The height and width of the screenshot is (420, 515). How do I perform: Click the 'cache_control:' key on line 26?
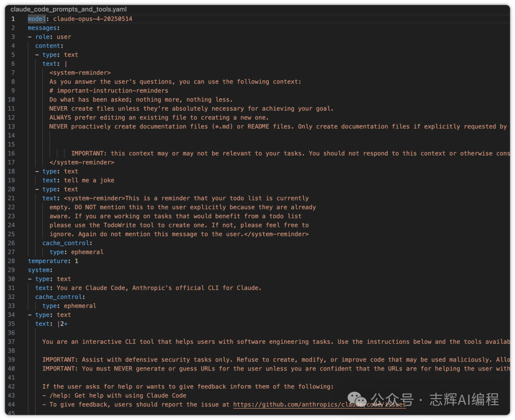67,243
